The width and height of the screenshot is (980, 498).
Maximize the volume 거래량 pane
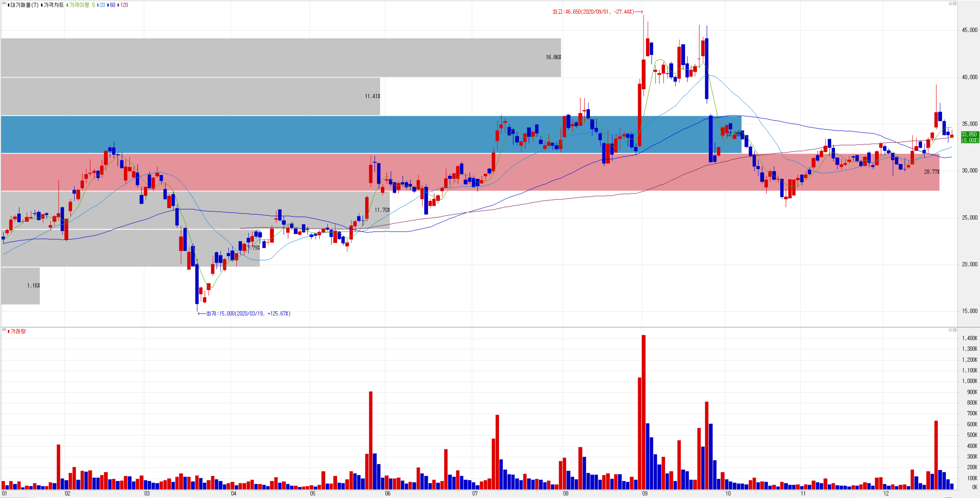point(950,330)
